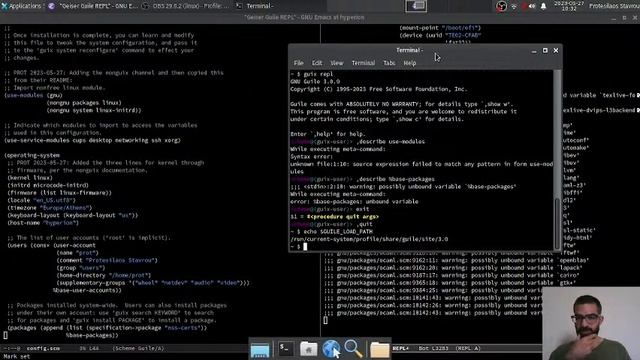
Task: Click %base-user-accounts)) line
Action: [87, 290]
